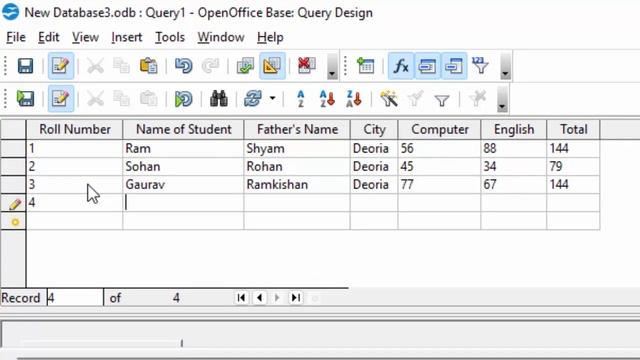Click the Computer value 56
This screenshot has width=640, height=360.
(440, 148)
